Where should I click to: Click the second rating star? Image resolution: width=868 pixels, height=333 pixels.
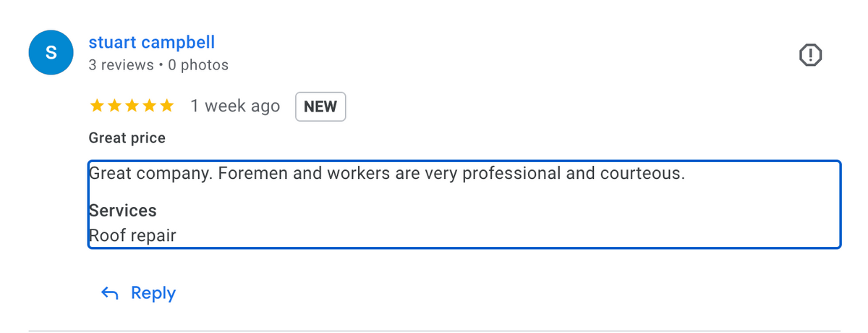pos(114,106)
